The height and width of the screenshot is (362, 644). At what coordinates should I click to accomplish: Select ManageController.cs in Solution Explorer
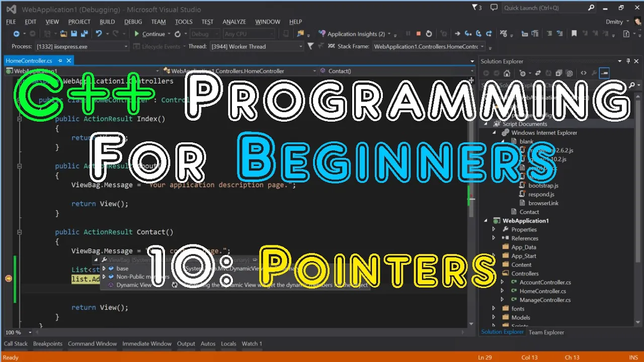point(545,300)
